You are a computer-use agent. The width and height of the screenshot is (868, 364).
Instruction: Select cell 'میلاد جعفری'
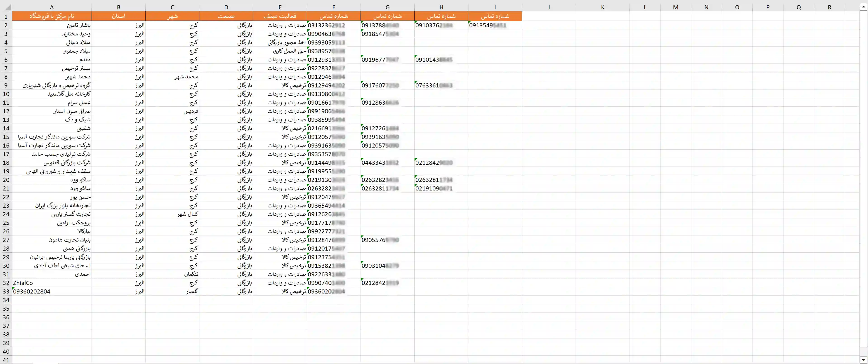(52, 51)
